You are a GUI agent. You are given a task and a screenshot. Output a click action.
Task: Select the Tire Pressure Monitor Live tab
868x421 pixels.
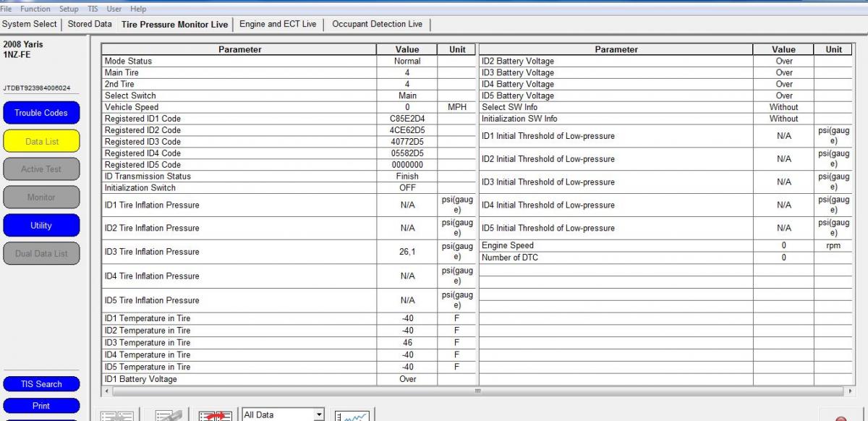[174, 25]
